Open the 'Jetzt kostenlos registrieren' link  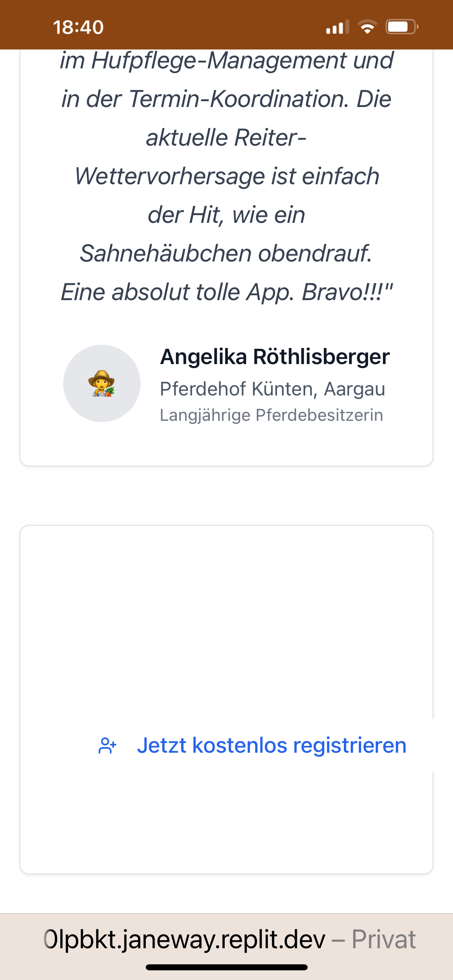pos(271,745)
